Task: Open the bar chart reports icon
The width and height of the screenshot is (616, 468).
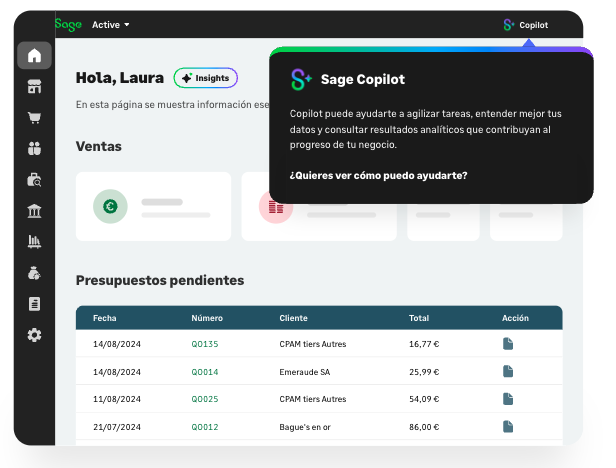Action: click(35, 242)
